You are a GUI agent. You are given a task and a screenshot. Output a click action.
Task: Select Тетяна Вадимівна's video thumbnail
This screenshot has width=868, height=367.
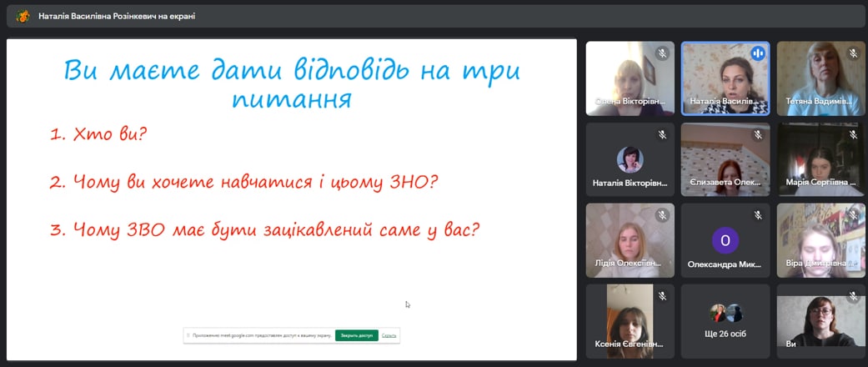pos(821,78)
